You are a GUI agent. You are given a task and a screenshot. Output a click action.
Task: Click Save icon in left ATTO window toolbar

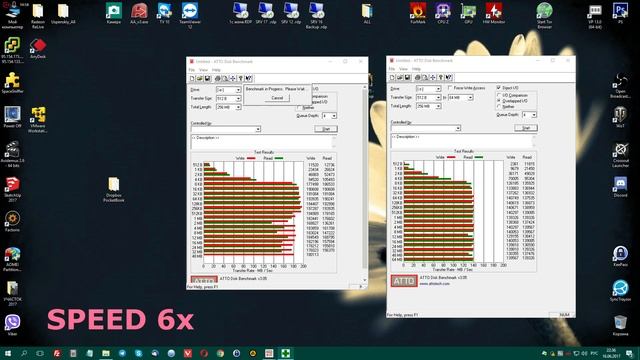[x=207, y=78]
